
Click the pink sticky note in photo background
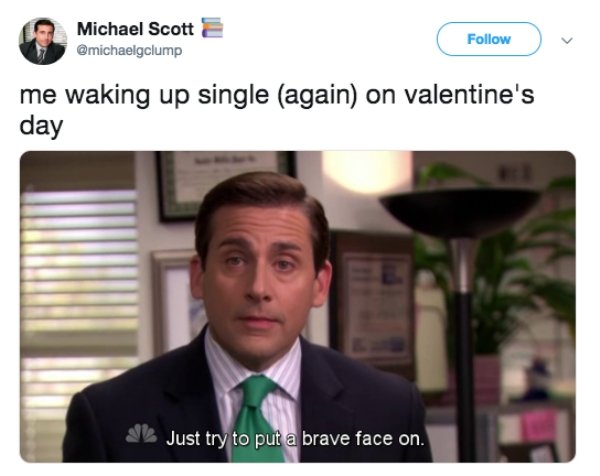tap(538, 426)
